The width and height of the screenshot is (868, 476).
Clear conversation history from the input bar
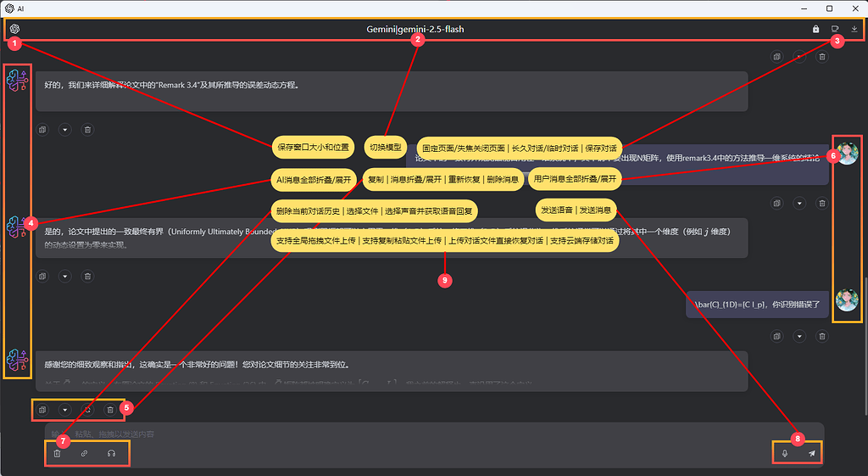click(57, 453)
